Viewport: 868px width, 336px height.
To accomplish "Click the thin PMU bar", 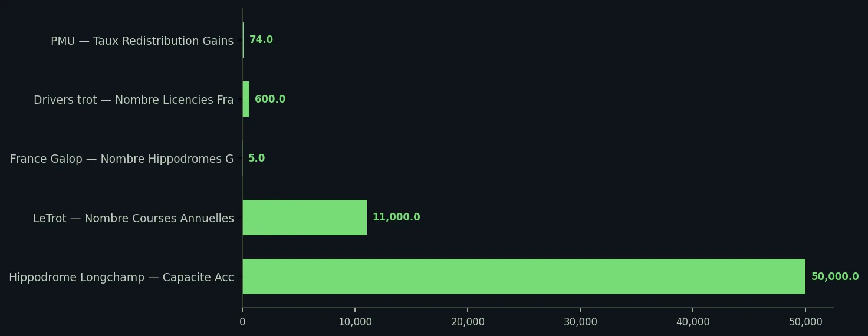I will click(x=243, y=40).
